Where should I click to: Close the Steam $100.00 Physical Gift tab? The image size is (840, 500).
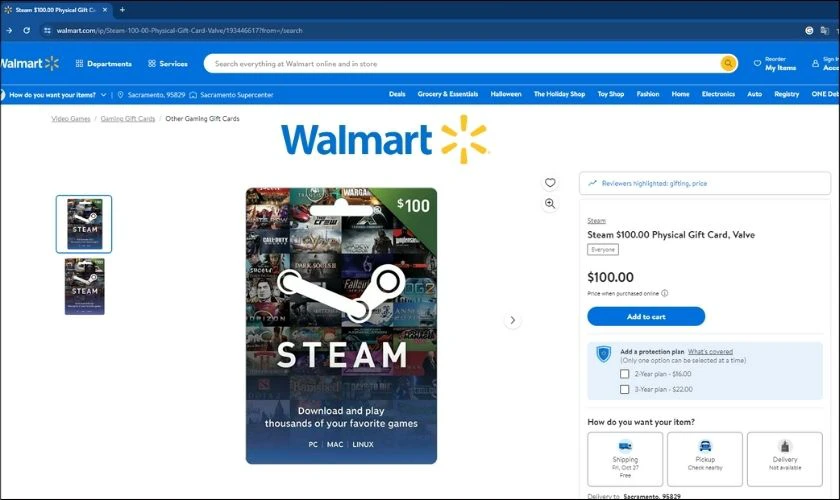coord(105,10)
